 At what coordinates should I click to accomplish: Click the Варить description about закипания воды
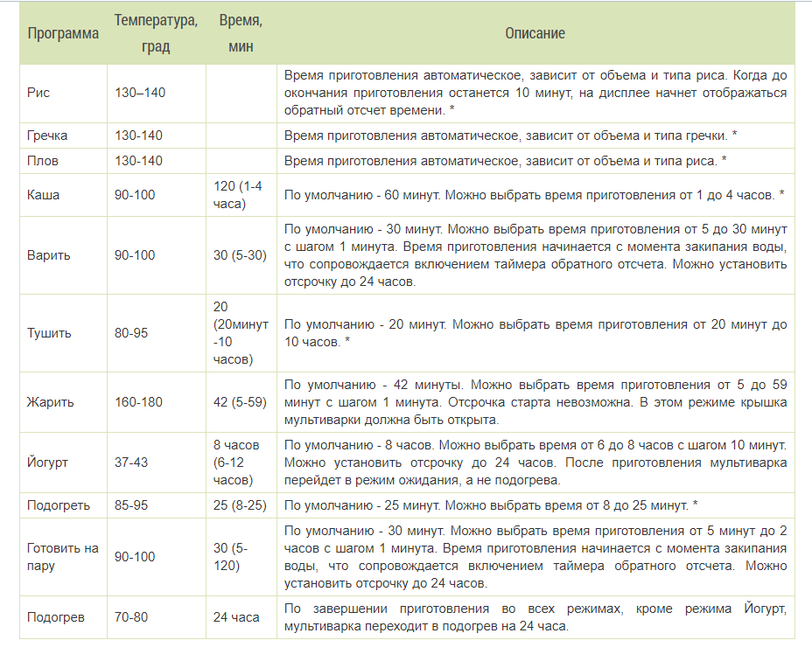click(535, 255)
